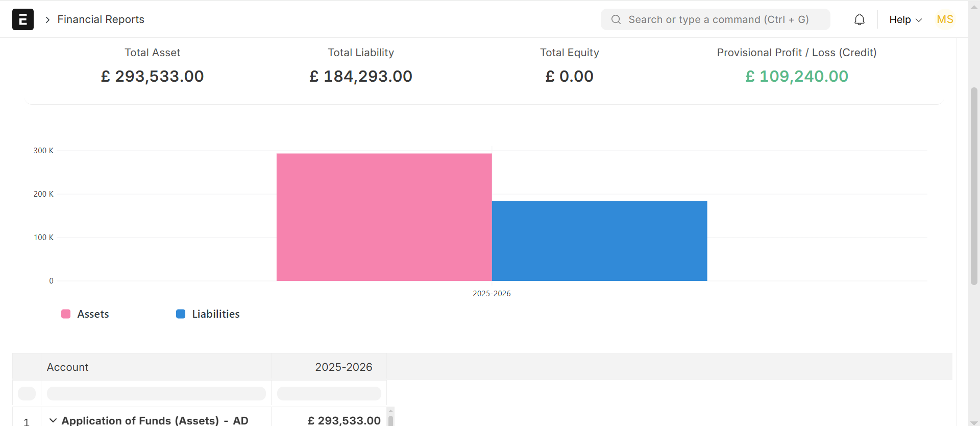Click the Account column filter field
980x426 pixels.
[x=156, y=393]
